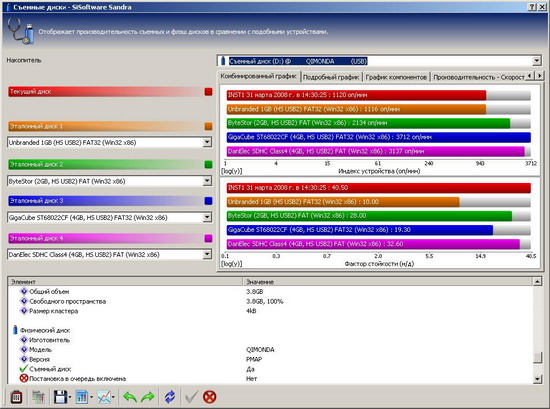Image resolution: width=550 pixels, height=409 pixels.
Task: Click the green back arrow icon
Action: point(130,397)
